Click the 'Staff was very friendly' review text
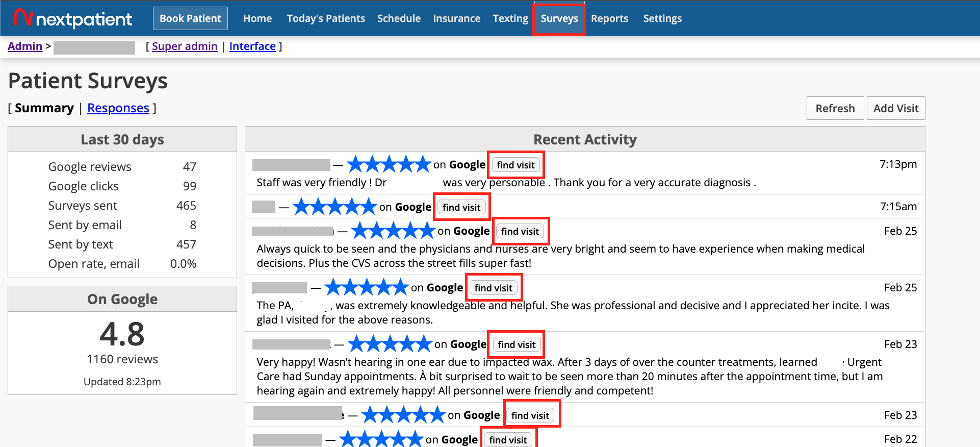 click(x=506, y=183)
